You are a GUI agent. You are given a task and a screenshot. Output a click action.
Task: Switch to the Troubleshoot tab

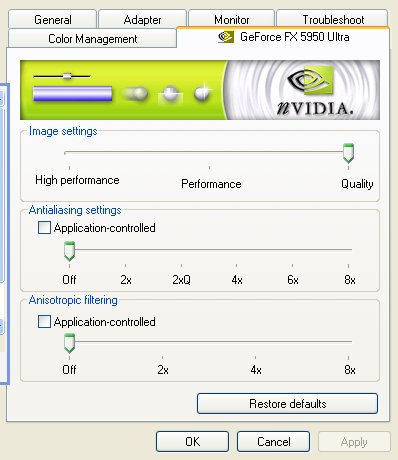(x=333, y=20)
